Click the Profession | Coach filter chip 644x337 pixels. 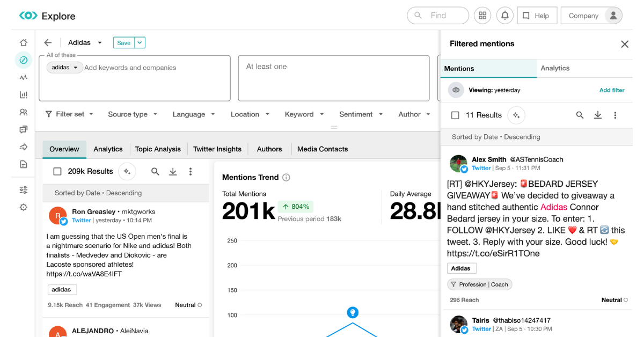[480, 284]
